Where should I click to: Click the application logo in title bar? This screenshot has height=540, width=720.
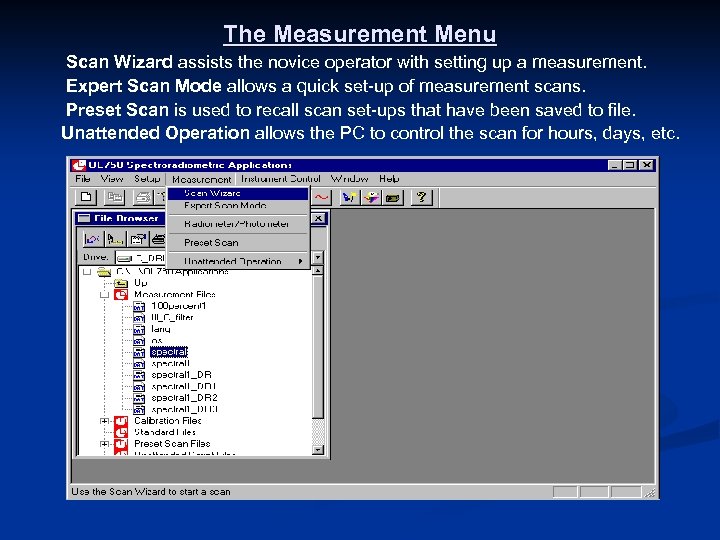(x=79, y=165)
